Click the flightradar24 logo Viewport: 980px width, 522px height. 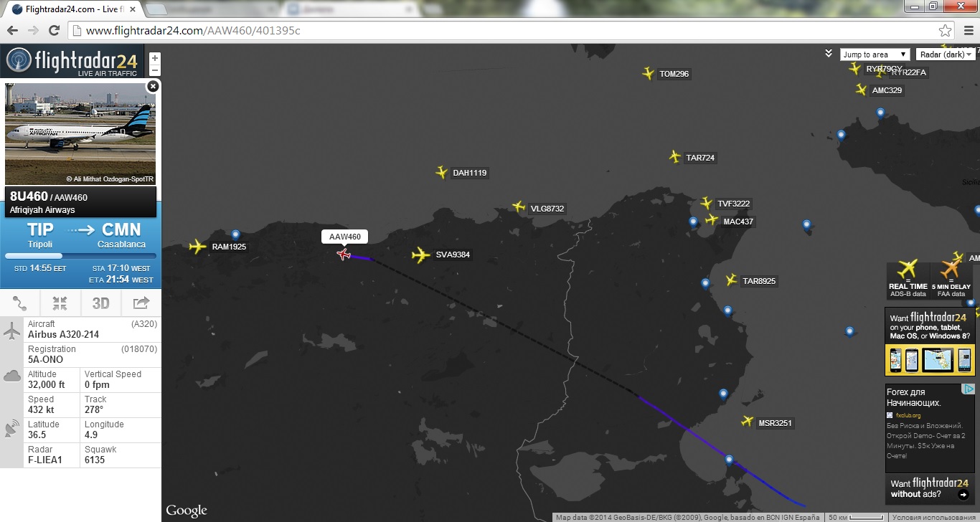(72, 61)
